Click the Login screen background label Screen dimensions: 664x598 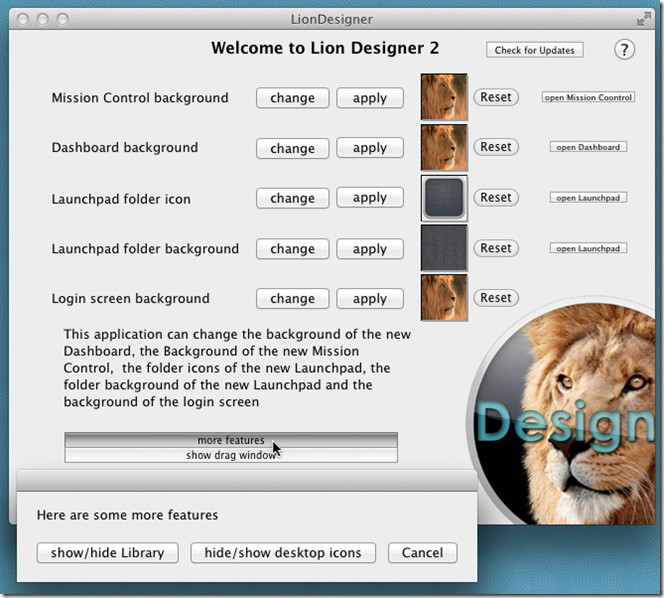click(x=130, y=299)
